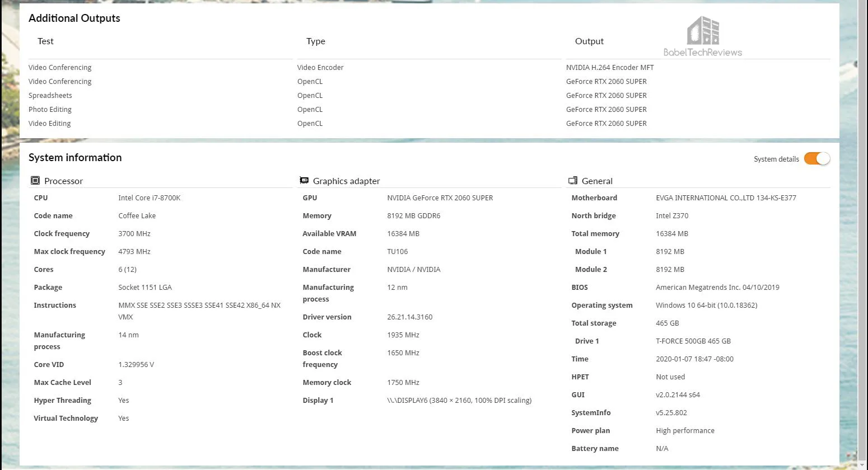Select the Video Editing test row

pos(49,124)
